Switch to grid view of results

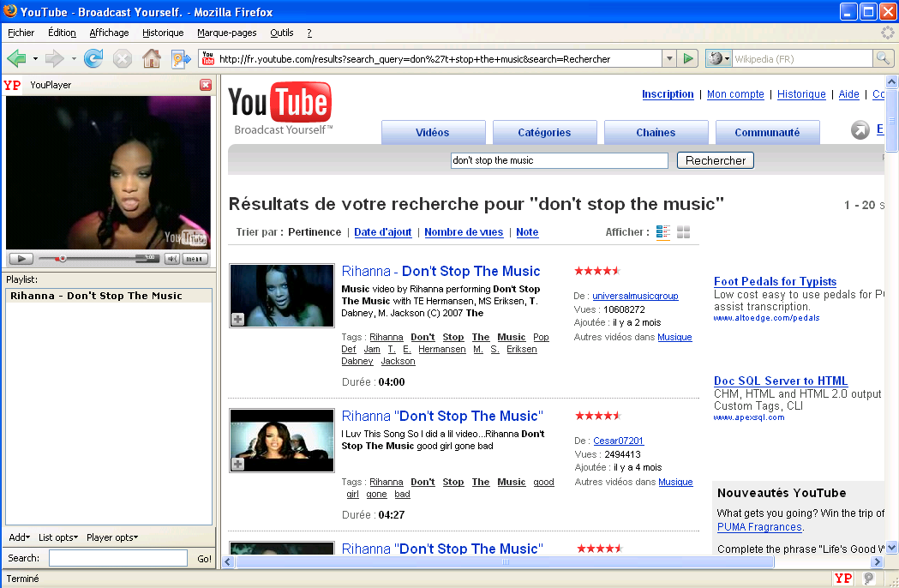(x=683, y=232)
